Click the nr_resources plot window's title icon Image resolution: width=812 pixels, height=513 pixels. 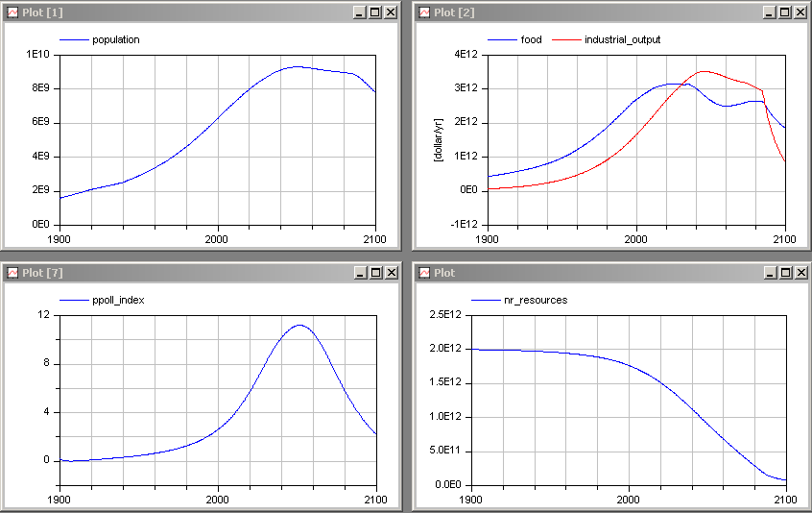click(423, 273)
